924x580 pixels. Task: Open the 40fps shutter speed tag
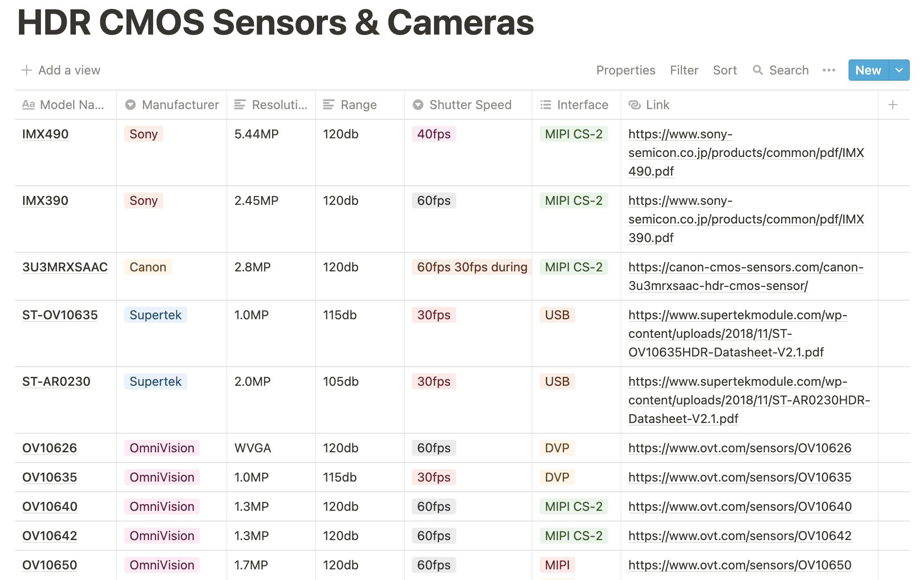click(x=434, y=134)
